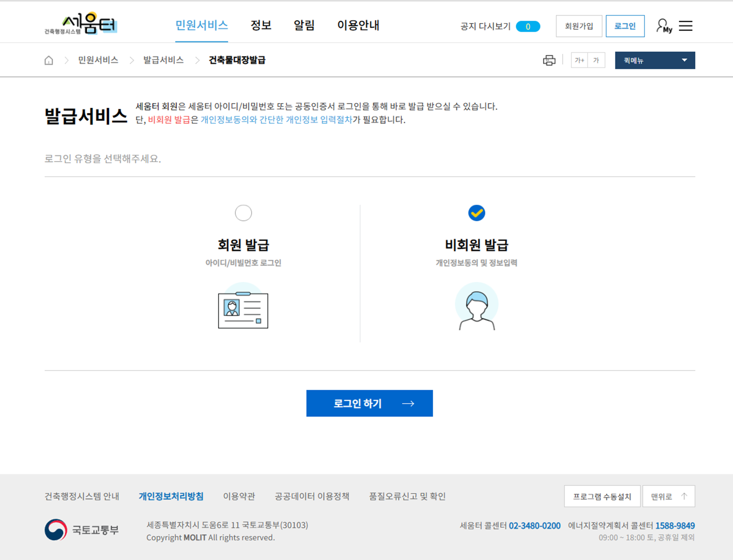Screen dimensions: 733x560
Task: Click the 맨위로 scroll-to-top button
Action: [x=668, y=496]
